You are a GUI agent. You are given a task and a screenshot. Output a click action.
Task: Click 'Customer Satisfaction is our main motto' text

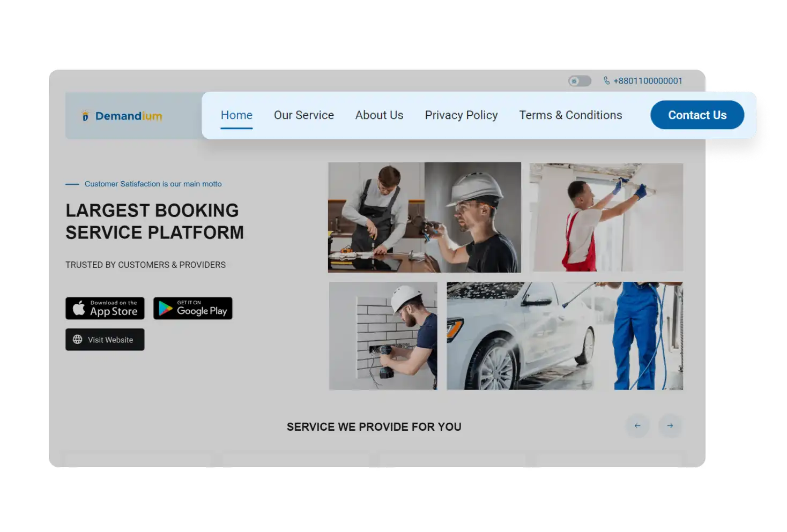153,184
